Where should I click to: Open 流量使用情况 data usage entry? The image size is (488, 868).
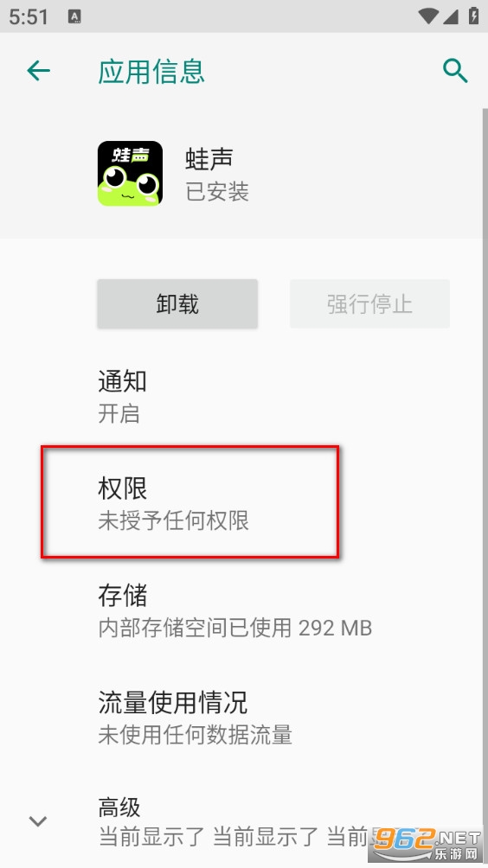point(244,718)
